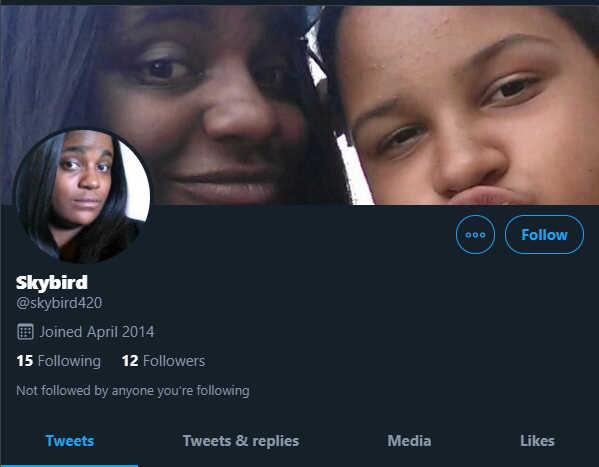Click the right person's face in banner
This screenshot has height=467, width=599.
click(466, 109)
